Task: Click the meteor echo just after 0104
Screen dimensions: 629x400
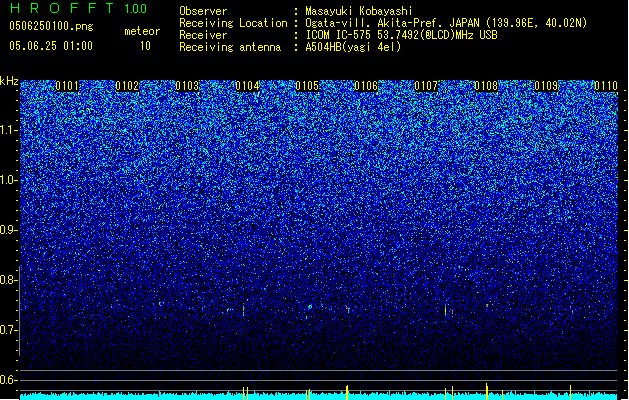Action: [x=243, y=309]
